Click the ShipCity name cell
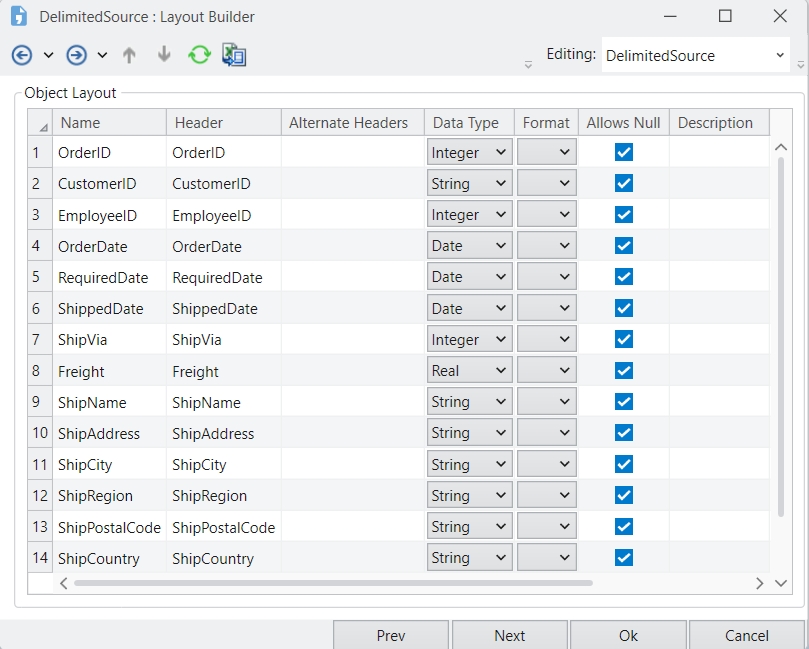This screenshot has width=809, height=649. 85,465
